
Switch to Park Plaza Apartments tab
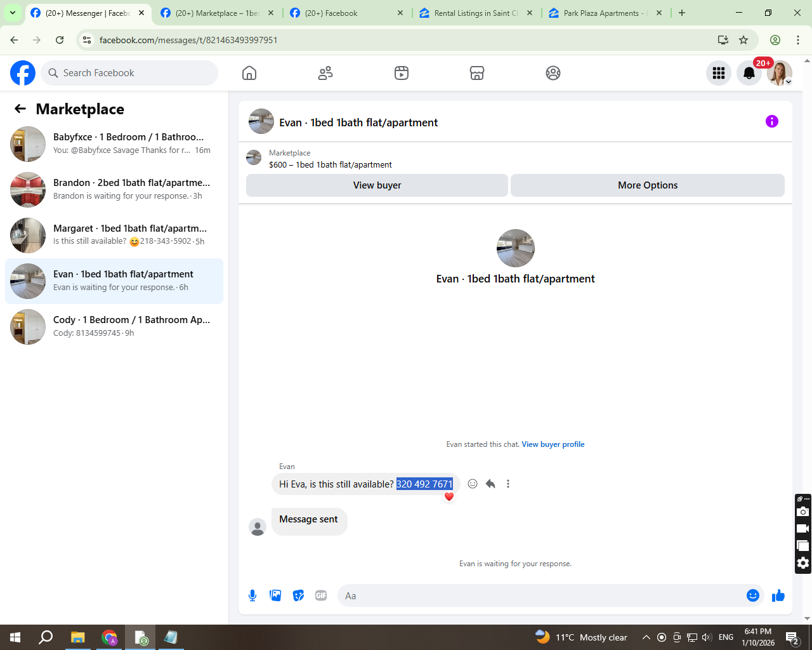[605, 13]
